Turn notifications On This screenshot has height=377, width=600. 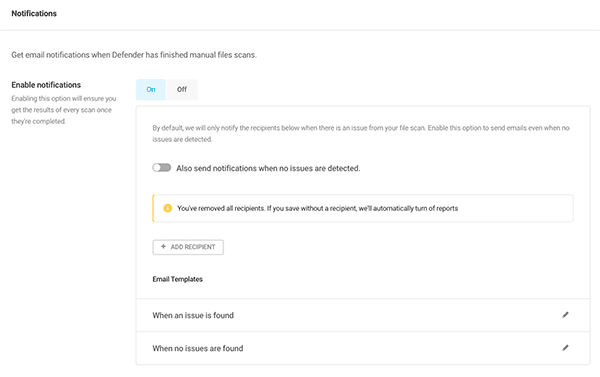point(151,90)
